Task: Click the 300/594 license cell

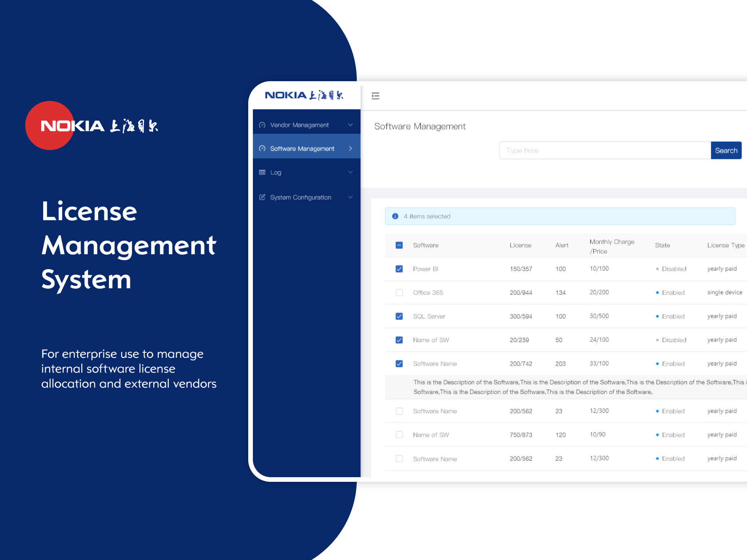Action: [x=521, y=316]
